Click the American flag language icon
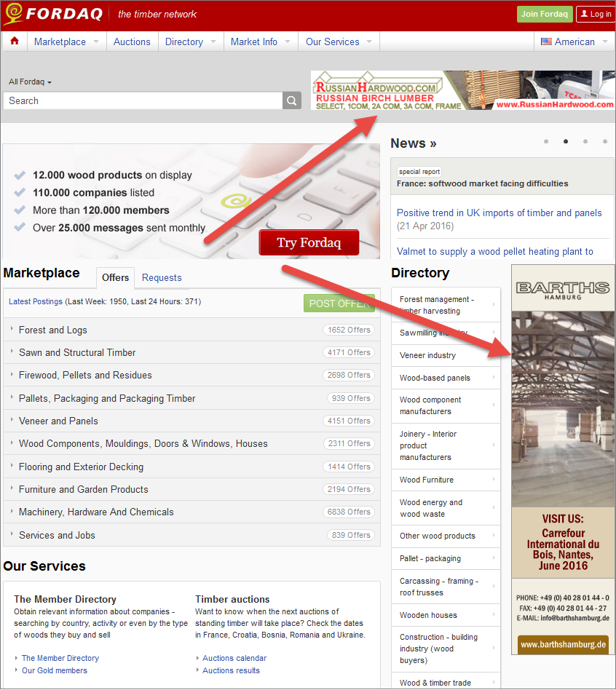 [x=546, y=41]
